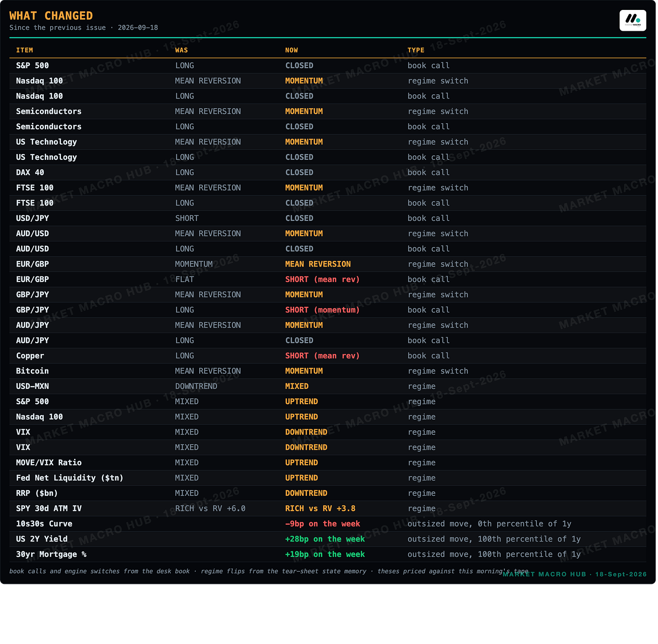Select the Copper item name

(x=30, y=356)
